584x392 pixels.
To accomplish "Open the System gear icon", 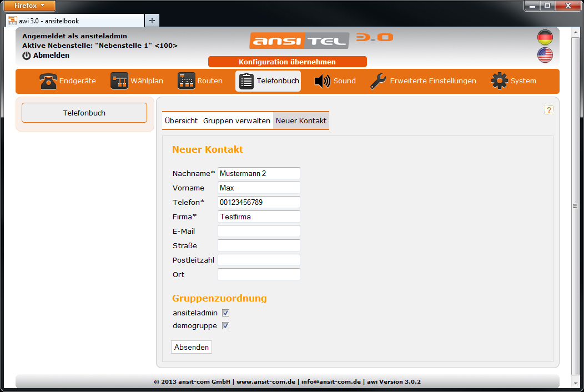I will pos(500,81).
